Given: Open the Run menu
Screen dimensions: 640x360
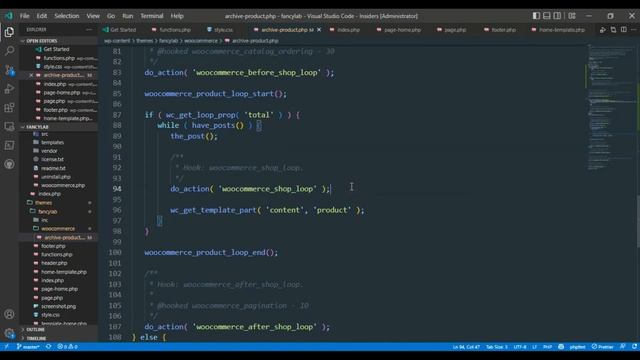Looking at the screenshot, I should pos(127,16).
